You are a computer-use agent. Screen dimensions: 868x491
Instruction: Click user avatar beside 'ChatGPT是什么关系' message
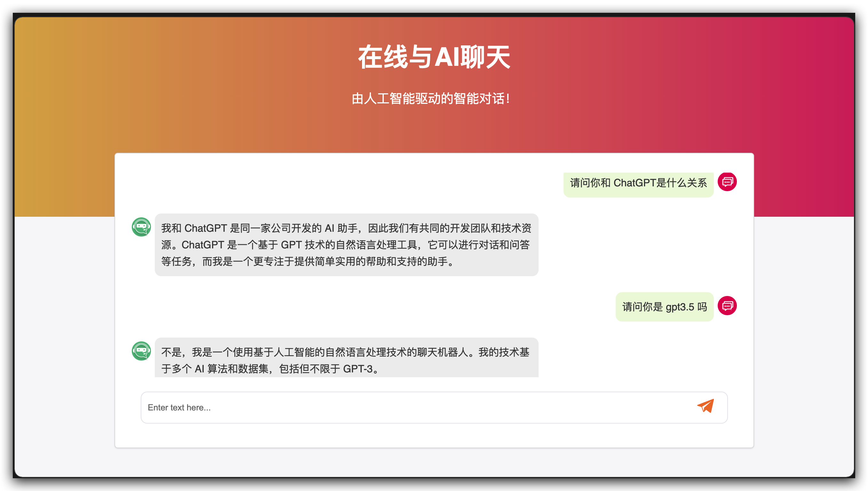pyautogui.click(x=727, y=182)
